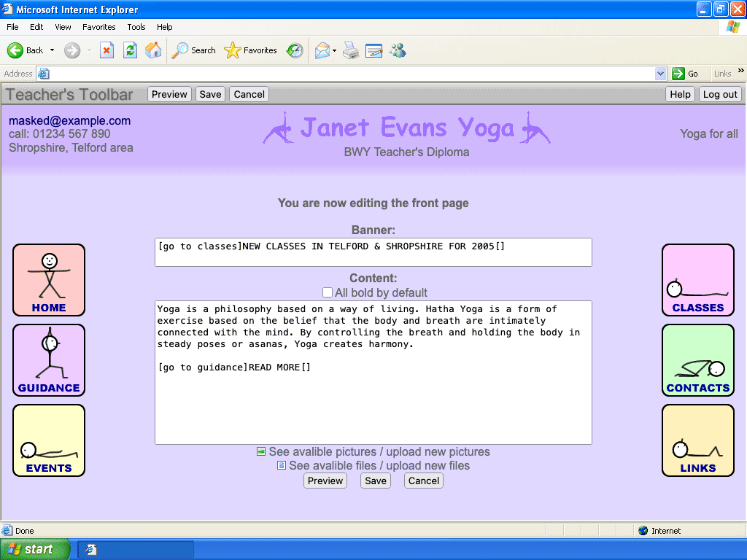Image resolution: width=747 pixels, height=560 pixels.
Task: Click the taskbar Internet Explorer item
Action: (x=136, y=550)
